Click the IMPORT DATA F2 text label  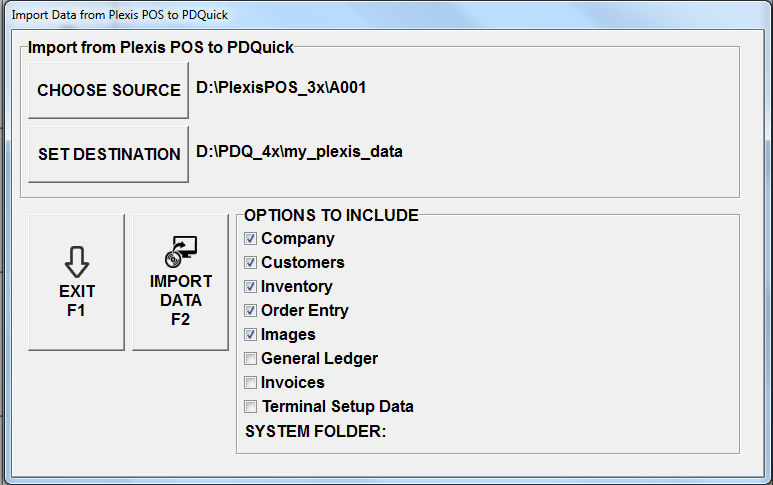pyautogui.click(x=181, y=300)
